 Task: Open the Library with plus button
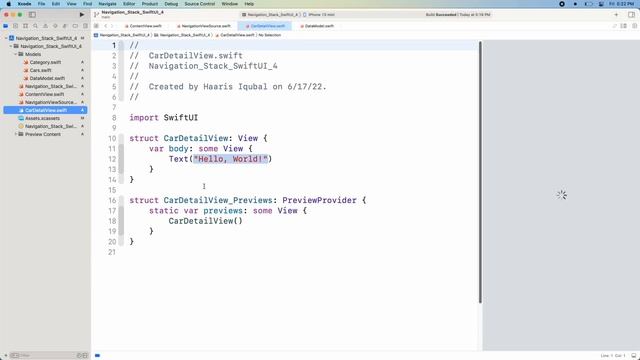pyautogui.click(x=616, y=15)
